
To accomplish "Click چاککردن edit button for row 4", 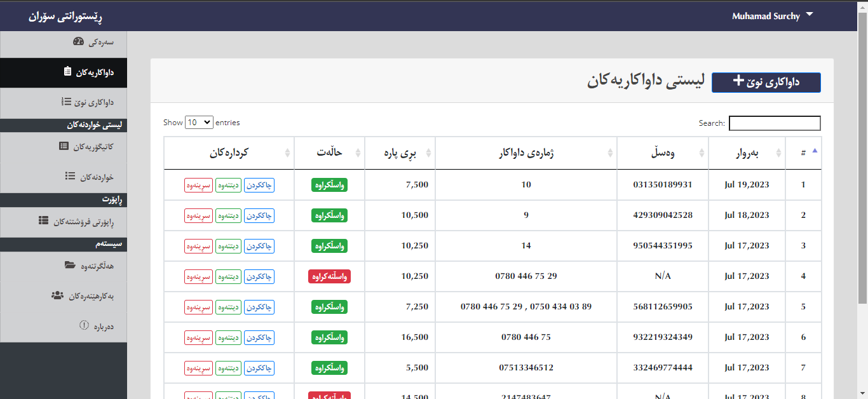I will (x=259, y=276).
